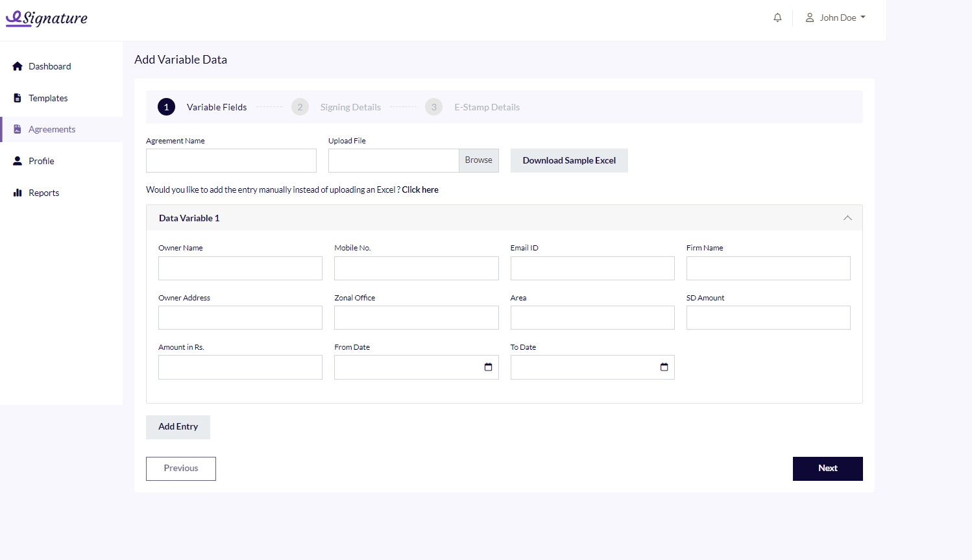Click the Browse file upload button
The height and width of the screenshot is (560, 972).
478,160
